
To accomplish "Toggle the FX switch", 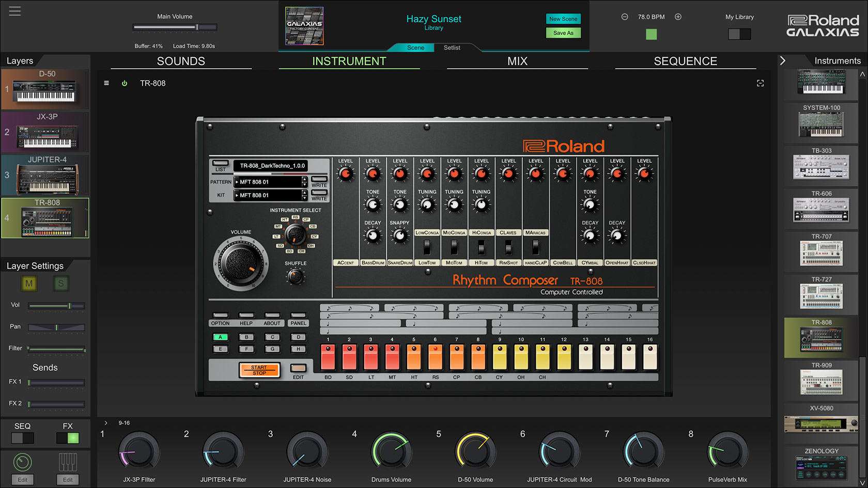I will tap(68, 438).
